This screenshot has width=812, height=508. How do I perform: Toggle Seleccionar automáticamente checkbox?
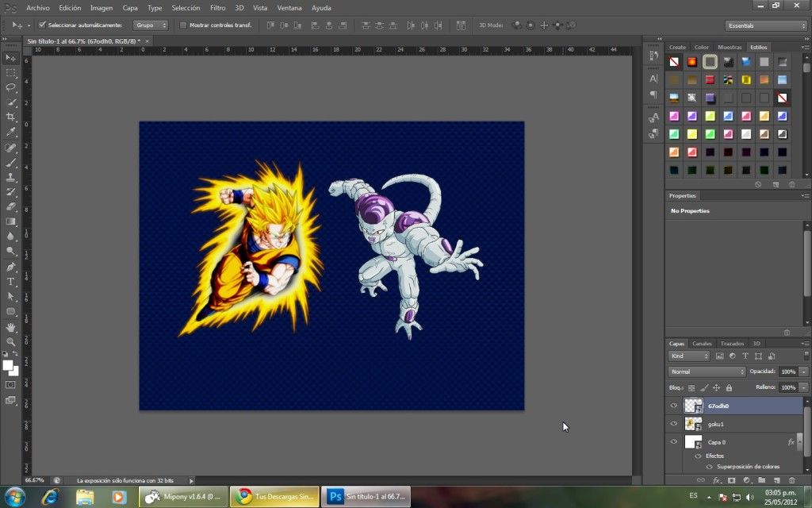click(x=43, y=25)
